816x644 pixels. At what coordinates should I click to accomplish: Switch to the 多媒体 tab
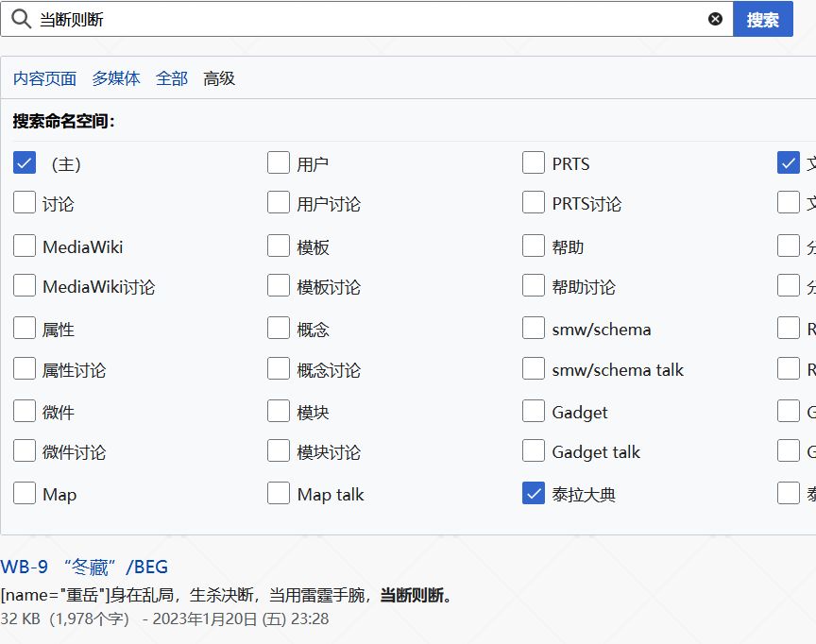pyautogui.click(x=115, y=78)
